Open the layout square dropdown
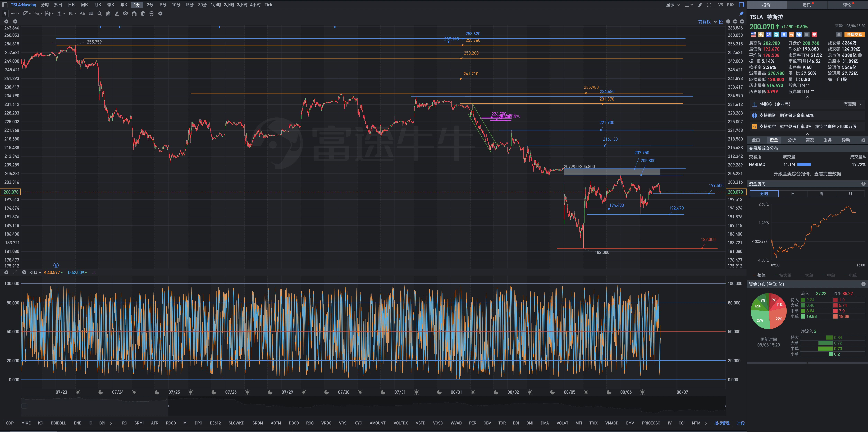This screenshot has height=432, width=868. (689, 5)
